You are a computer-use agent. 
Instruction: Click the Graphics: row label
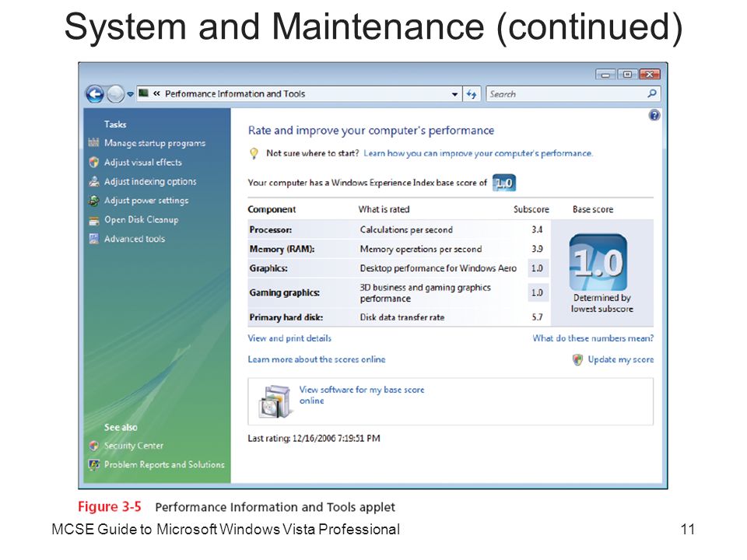(x=268, y=268)
